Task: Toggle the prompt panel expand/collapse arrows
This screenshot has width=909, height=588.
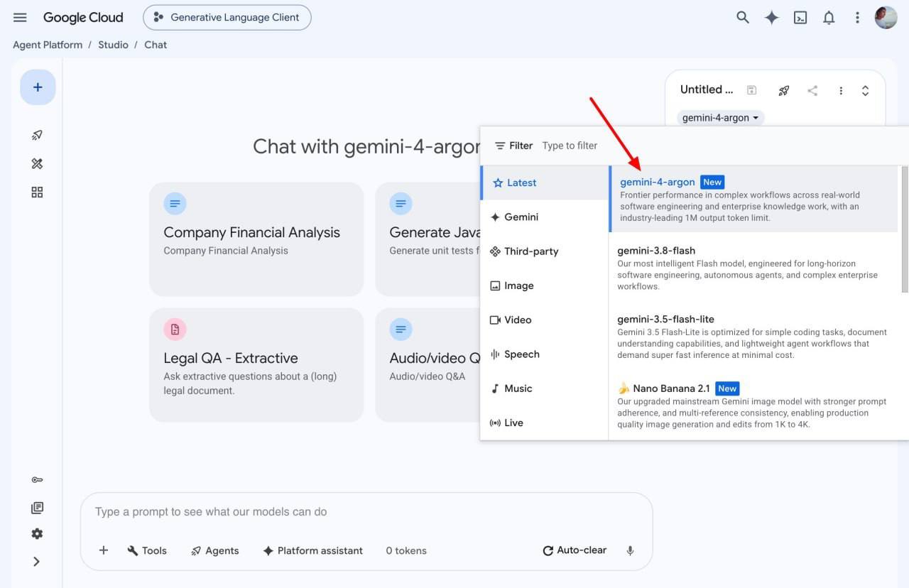Action: pos(865,90)
